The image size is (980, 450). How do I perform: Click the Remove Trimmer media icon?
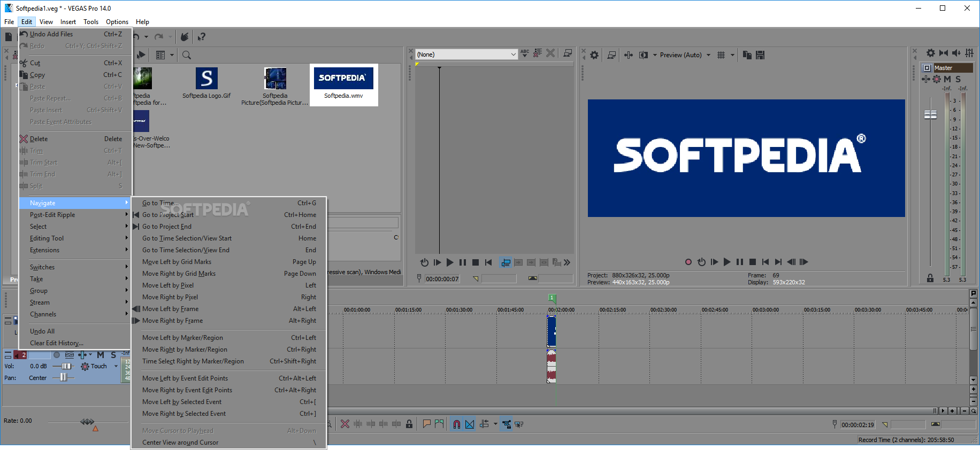click(550, 53)
